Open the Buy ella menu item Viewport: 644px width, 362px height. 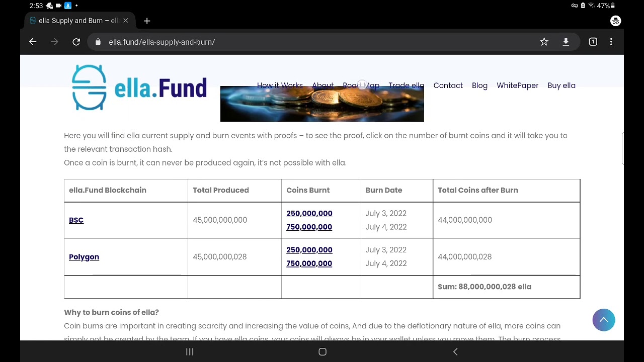561,85
